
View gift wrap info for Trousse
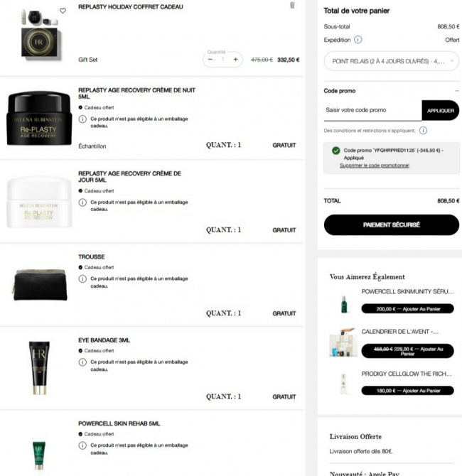point(82,278)
